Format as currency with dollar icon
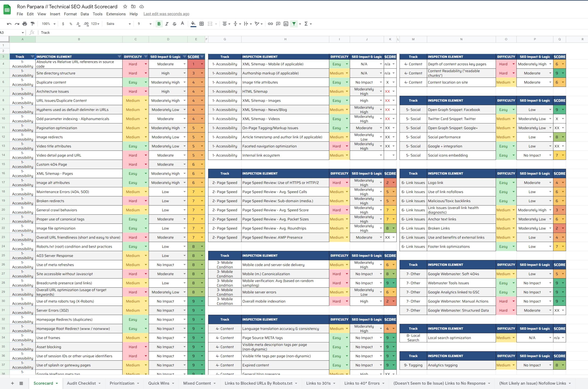The image size is (588, 389). coord(63,24)
